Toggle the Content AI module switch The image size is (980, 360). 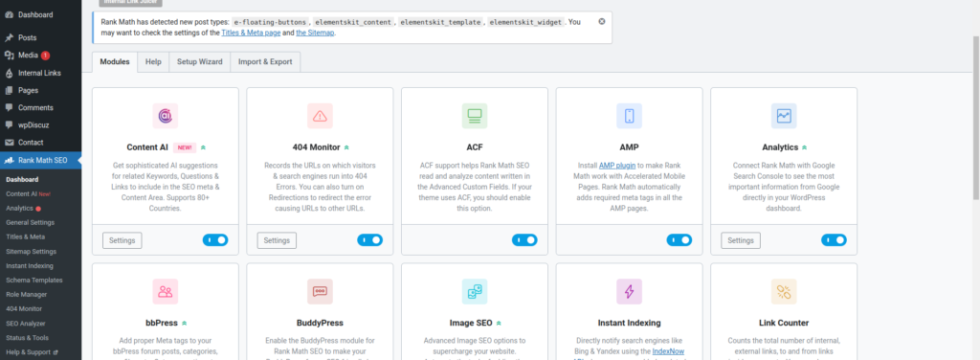[215, 240]
